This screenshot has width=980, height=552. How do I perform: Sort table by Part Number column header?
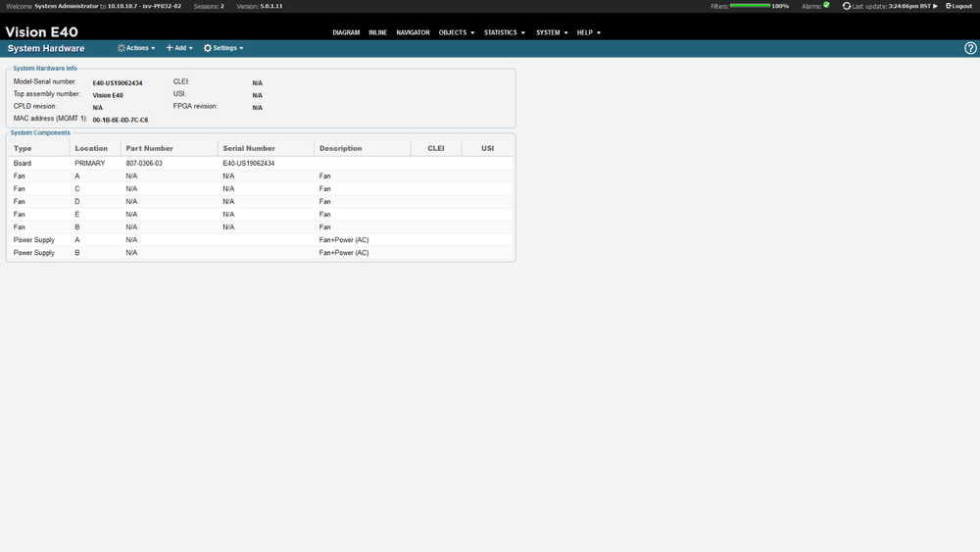tap(149, 148)
